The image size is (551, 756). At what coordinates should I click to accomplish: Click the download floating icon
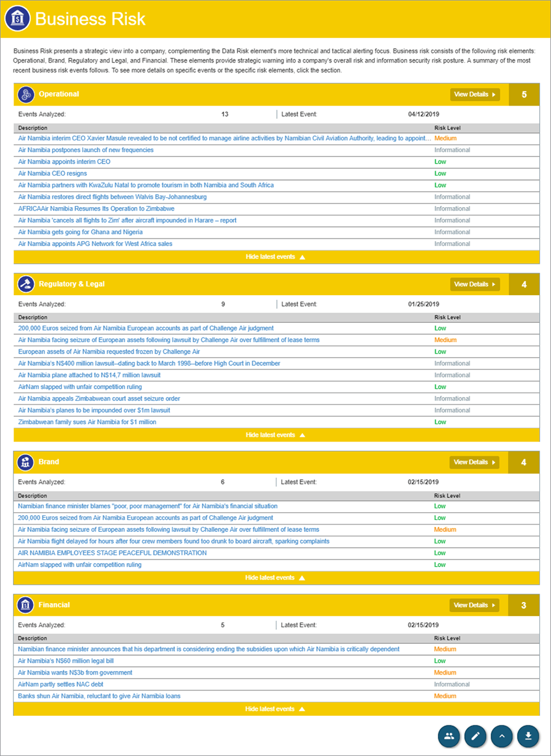coord(529,736)
